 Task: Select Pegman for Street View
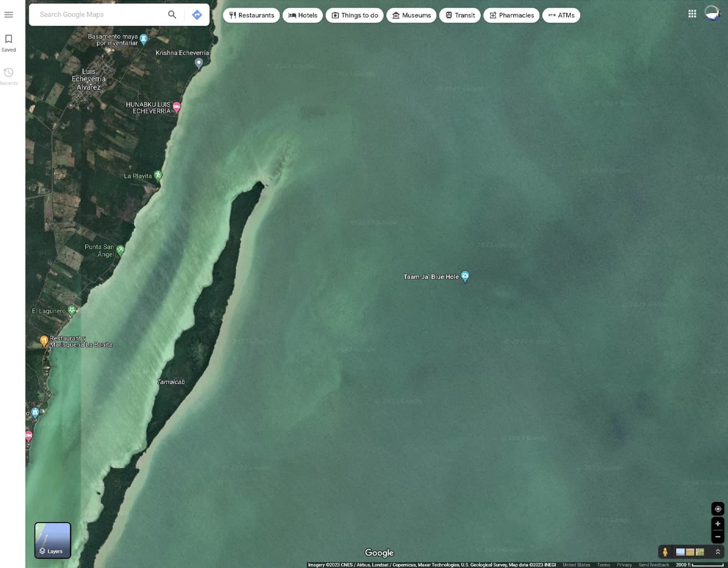pos(665,552)
